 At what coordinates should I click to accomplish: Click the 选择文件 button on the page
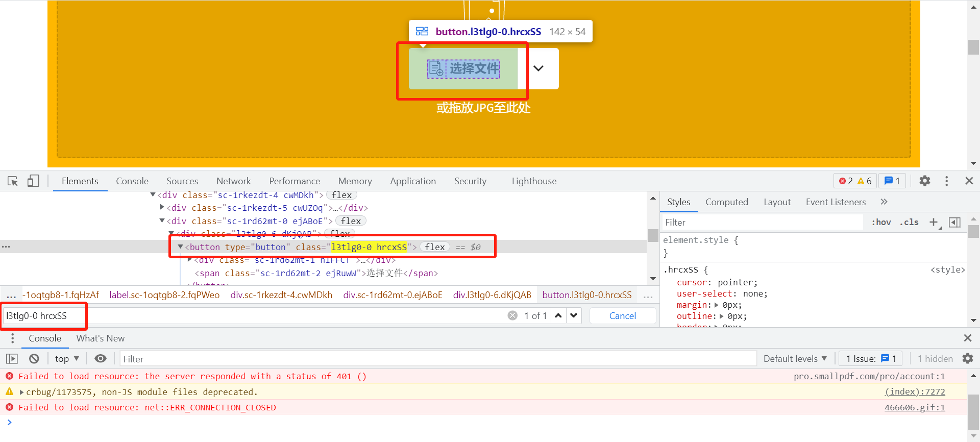(463, 68)
